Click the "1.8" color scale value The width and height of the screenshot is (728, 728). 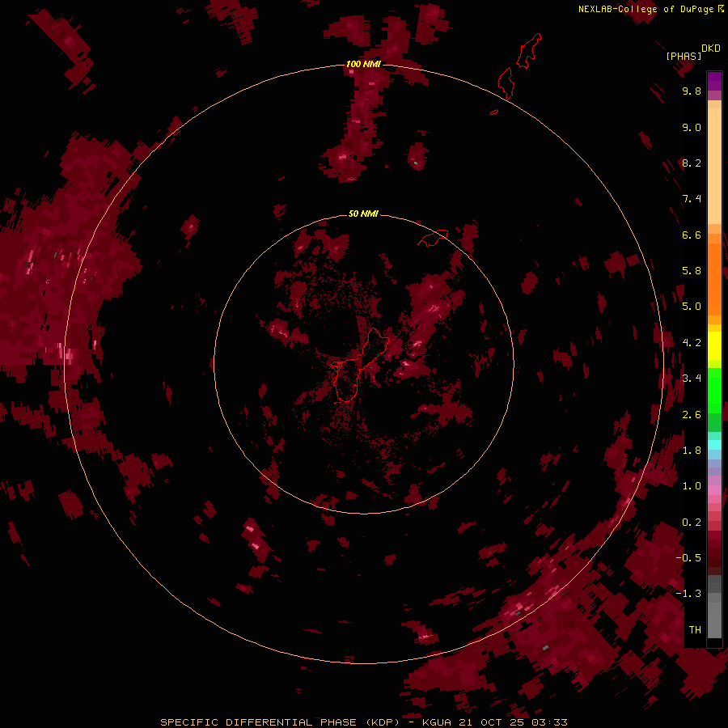coord(692,451)
